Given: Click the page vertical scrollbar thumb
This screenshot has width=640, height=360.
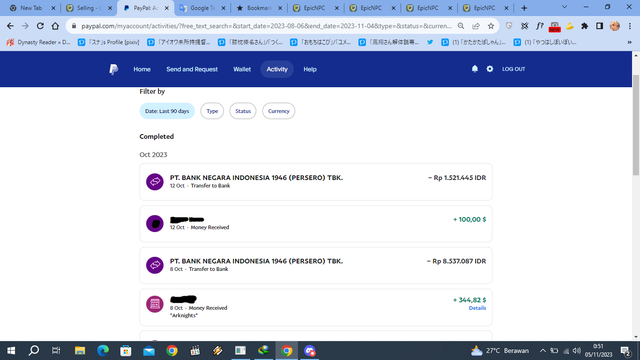Looking at the screenshot, I should point(636,125).
